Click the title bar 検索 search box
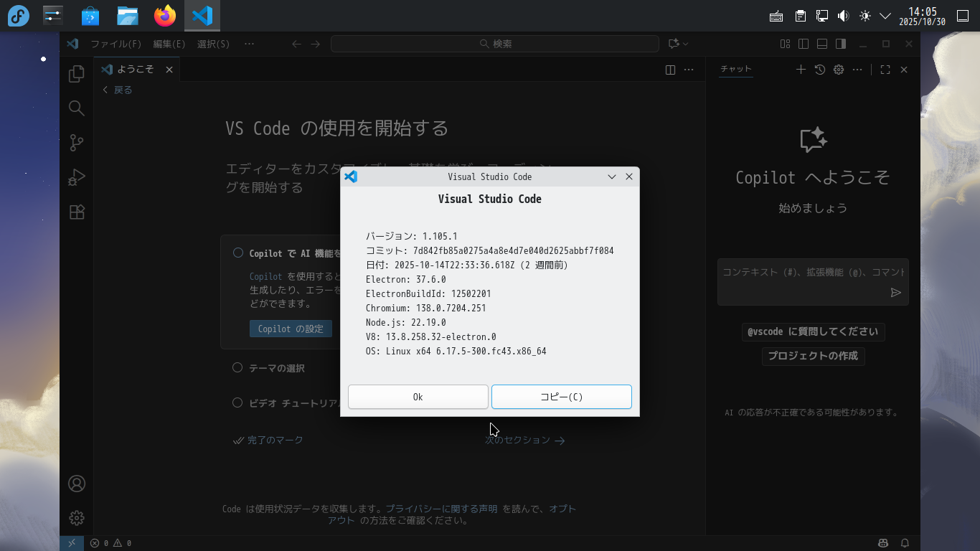 coord(495,44)
